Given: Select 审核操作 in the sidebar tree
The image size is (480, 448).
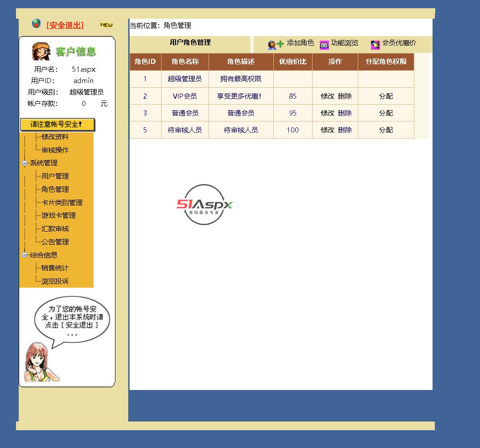Looking at the screenshot, I should (x=55, y=150).
